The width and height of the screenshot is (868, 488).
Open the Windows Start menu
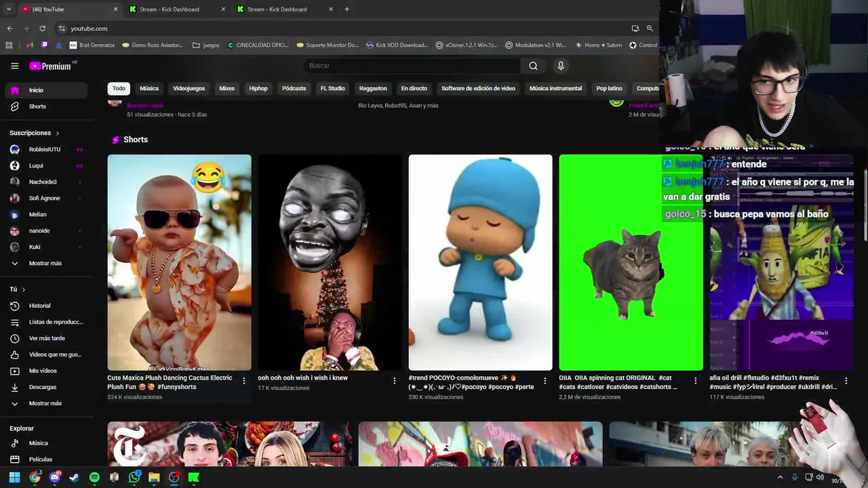pyautogui.click(x=15, y=478)
